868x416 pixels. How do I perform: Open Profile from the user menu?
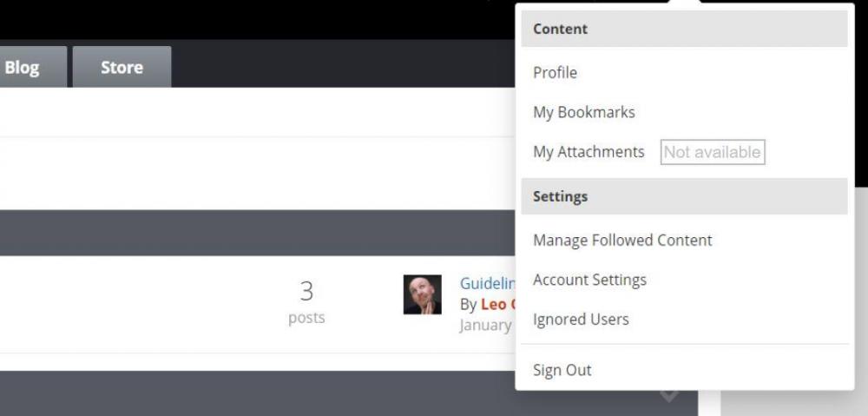click(555, 73)
